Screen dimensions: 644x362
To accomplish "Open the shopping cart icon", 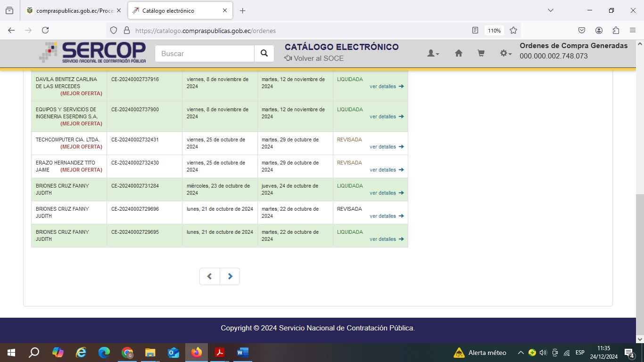I will tap(481, 54).
